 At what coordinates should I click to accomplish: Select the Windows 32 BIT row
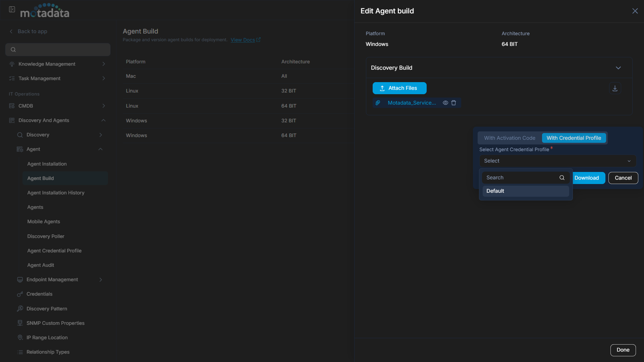[238, 121]
